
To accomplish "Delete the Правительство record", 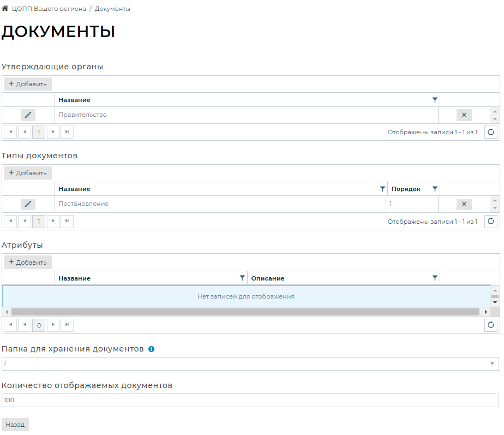I will pyautogui.click(x=464, y=115).
